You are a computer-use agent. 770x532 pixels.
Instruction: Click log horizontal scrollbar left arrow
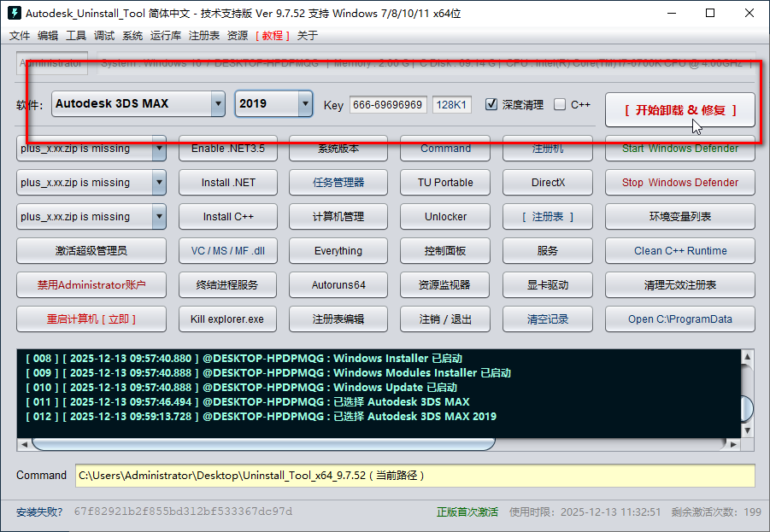click(24, 444)
